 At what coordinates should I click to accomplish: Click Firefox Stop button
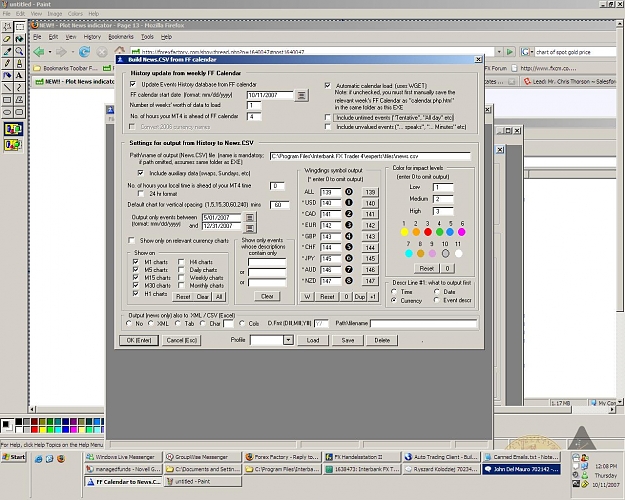coord(102,52)
